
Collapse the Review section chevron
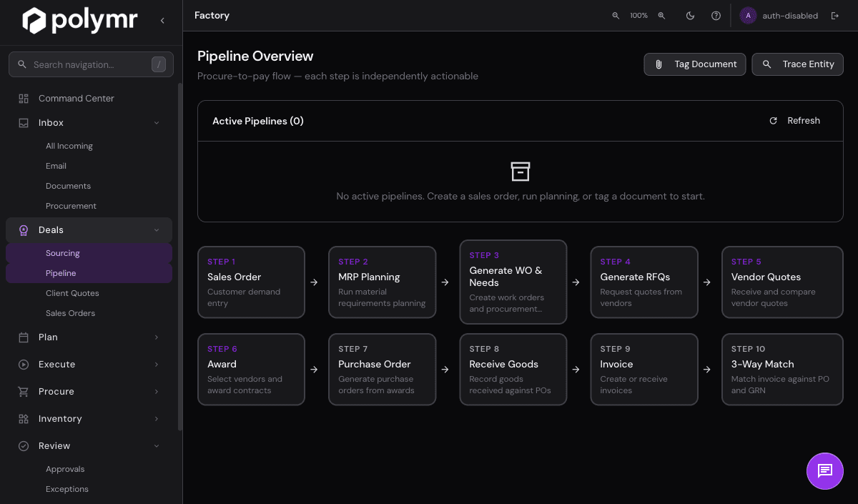157,446
